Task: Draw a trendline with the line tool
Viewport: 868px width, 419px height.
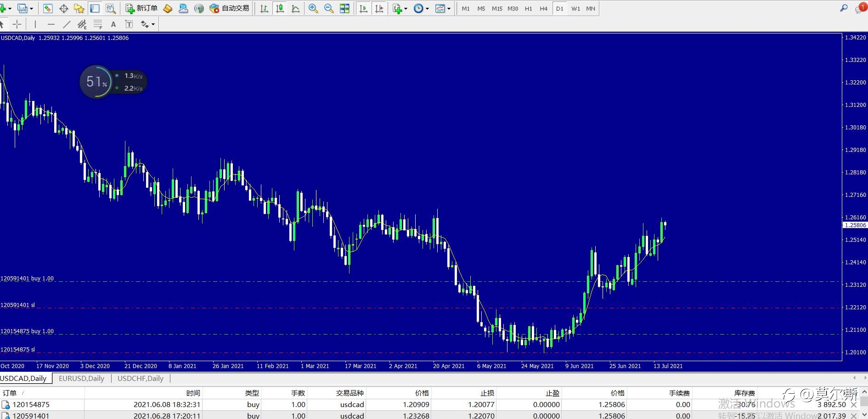Action: [x=67, y=24]
